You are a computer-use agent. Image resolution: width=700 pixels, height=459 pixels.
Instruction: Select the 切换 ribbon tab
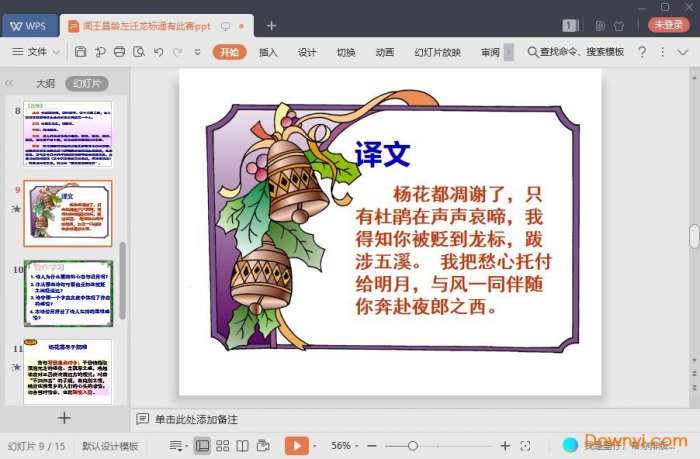[x=346, y=52]
